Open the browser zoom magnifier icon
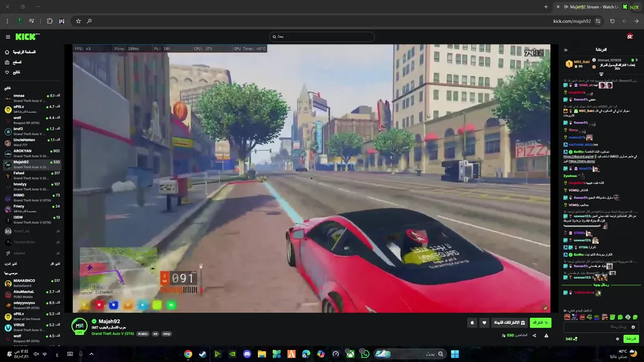This screenshot has width=644, height=362. tap(89, 21)
